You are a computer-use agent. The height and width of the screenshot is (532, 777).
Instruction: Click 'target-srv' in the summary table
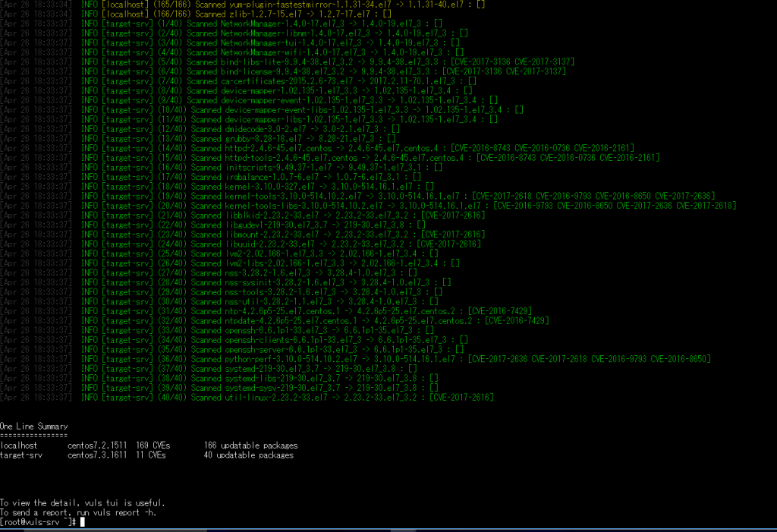21,455
